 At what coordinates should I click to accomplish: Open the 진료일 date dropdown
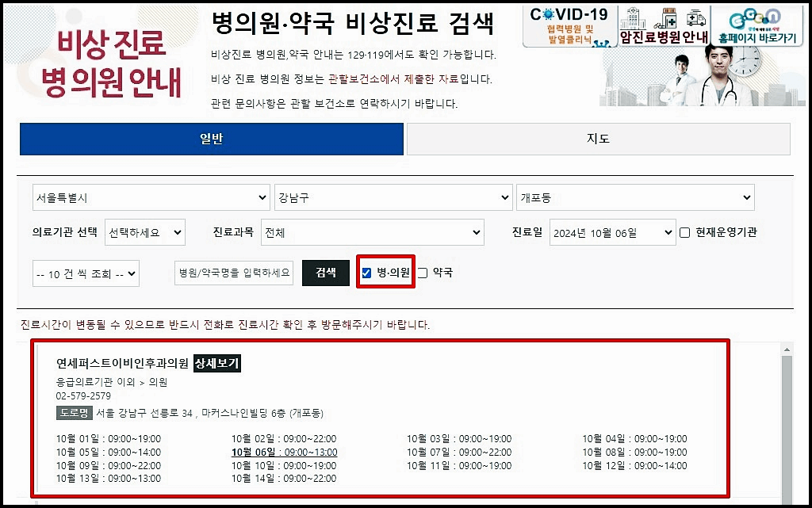612,231
